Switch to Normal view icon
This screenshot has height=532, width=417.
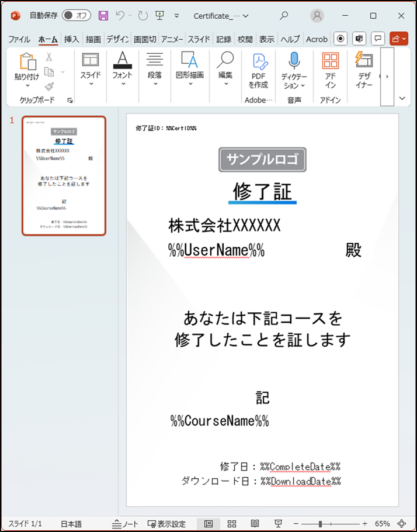tap(208, 524)
